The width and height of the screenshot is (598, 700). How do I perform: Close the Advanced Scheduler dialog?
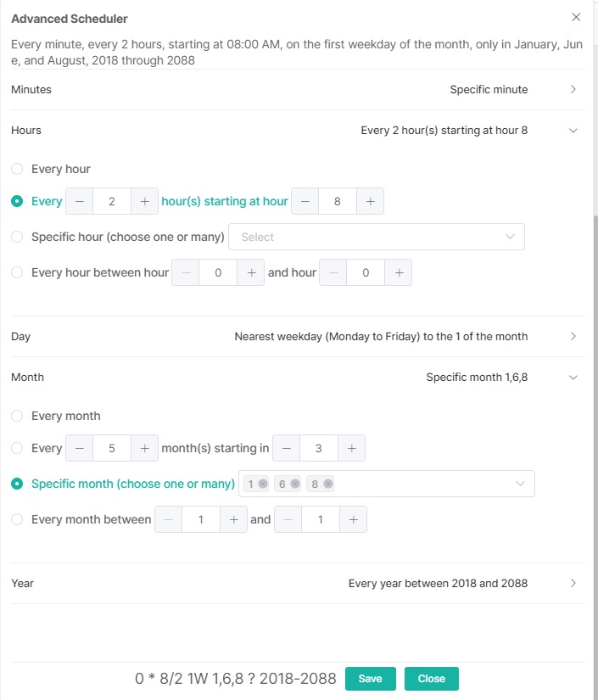point(576,17)
